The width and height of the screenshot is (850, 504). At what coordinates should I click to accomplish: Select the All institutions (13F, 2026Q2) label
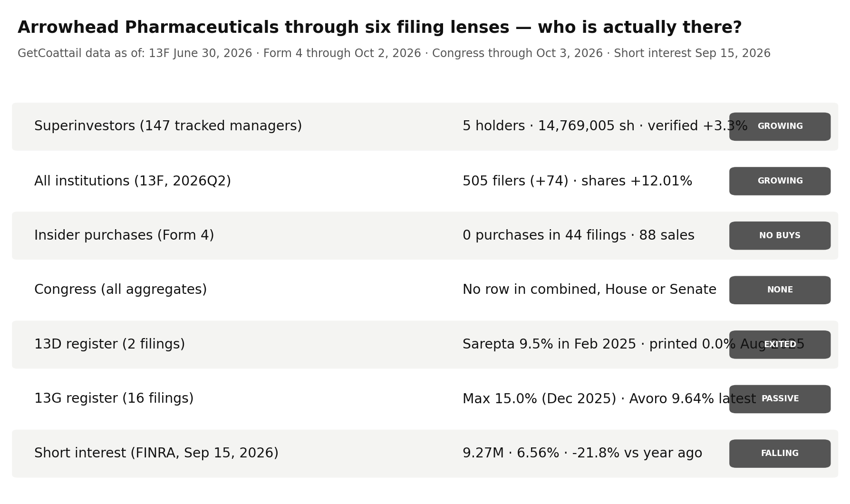tap(133, 181)
